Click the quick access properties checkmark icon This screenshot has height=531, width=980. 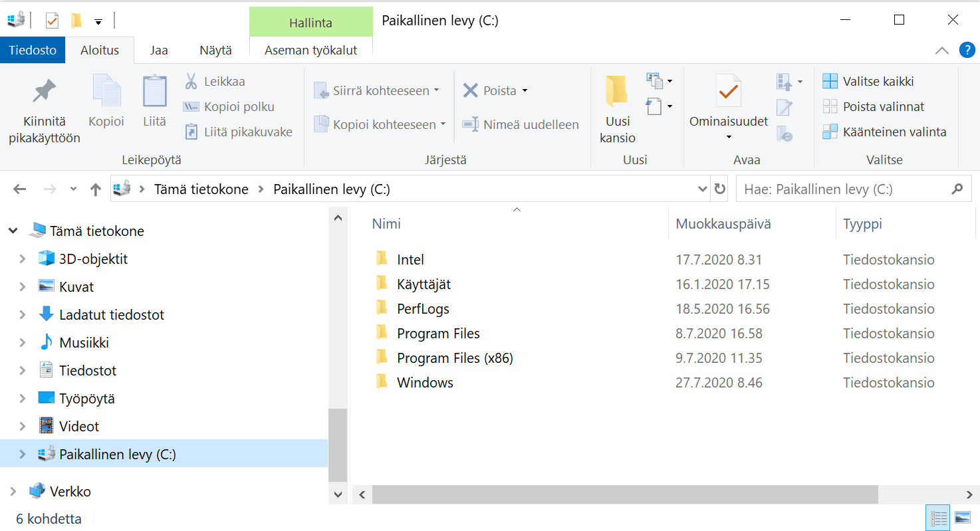(52, 21)
